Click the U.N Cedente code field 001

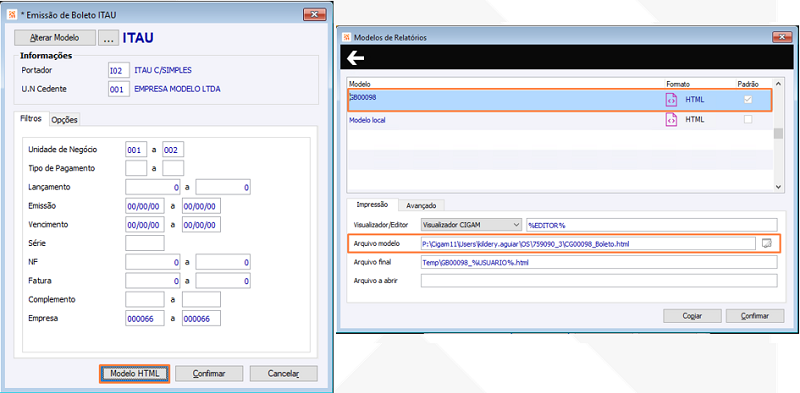pyautogui.click(x=119, y=89)
